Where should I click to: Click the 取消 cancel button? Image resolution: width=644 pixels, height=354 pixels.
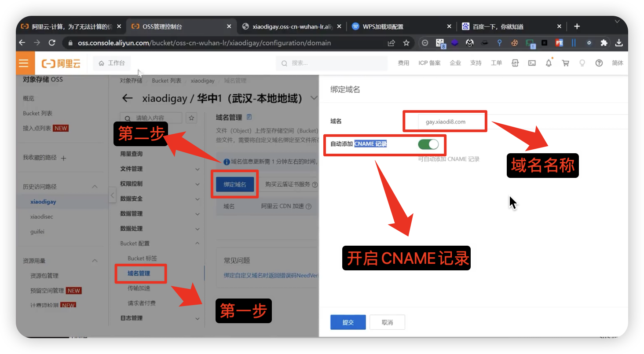tap(387, 322)
